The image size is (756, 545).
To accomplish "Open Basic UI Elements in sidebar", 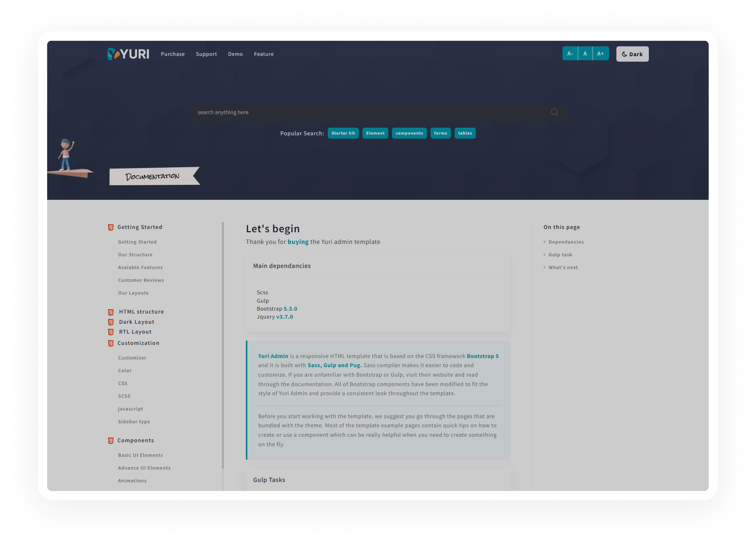I will pos(140,455).
